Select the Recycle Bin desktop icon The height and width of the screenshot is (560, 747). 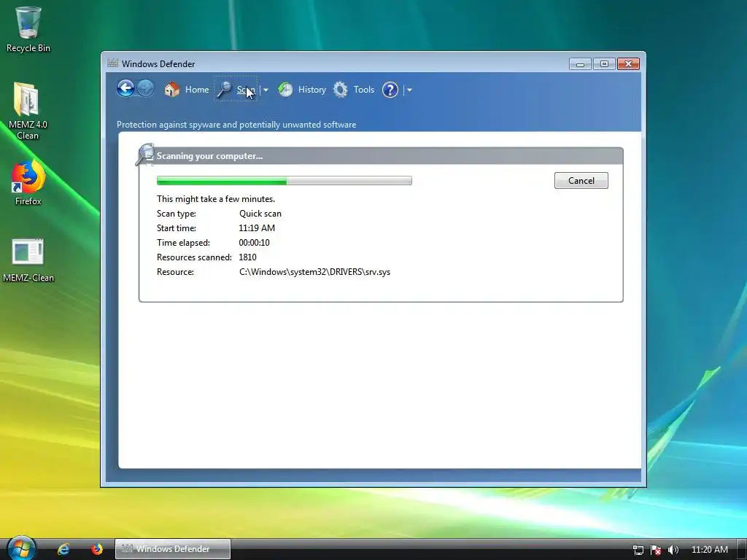28,29
